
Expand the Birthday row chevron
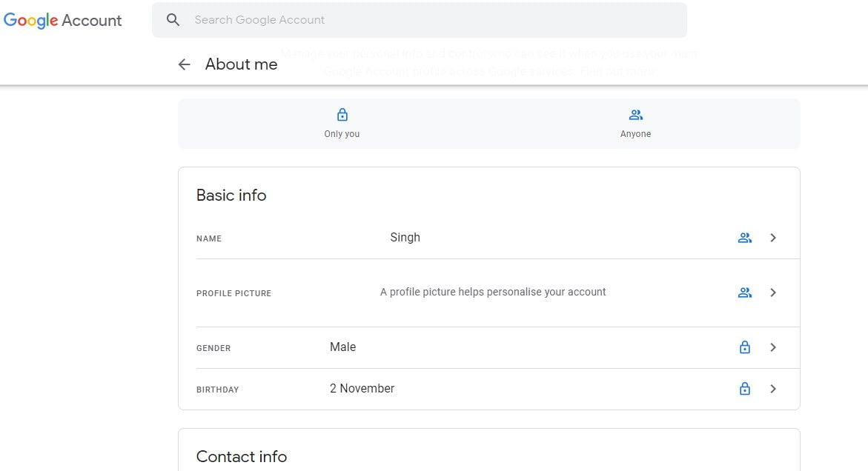click(773, 389)
